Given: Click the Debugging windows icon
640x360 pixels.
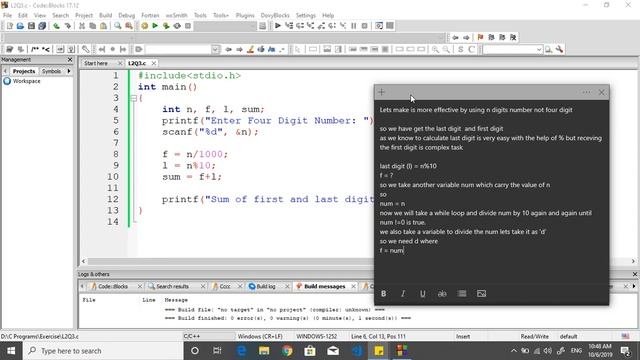Looking at the screenshot, I should (379, 26).
